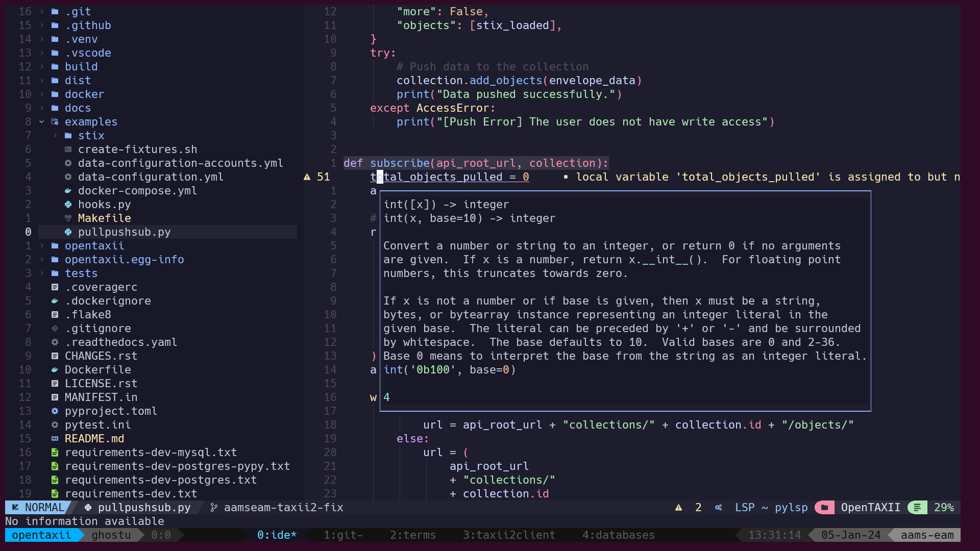
Task: Click the open examples folder icon
Action: pos(55,122)
